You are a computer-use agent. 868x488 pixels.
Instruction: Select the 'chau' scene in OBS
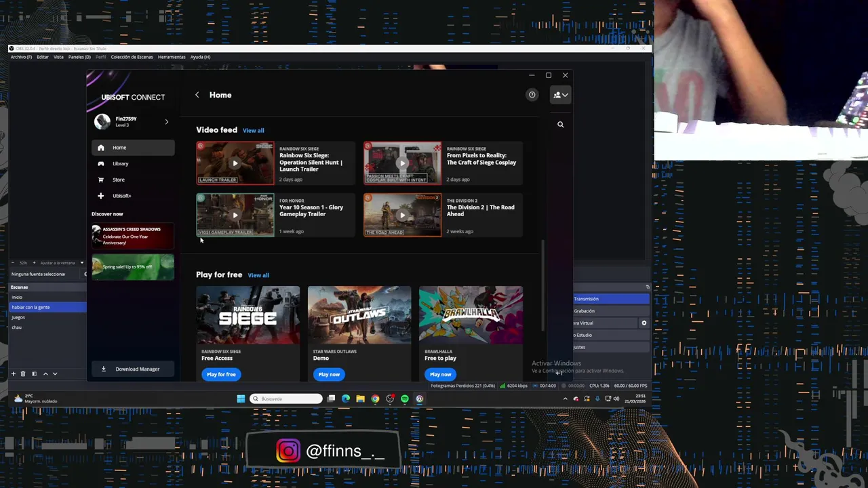(47, 327)
